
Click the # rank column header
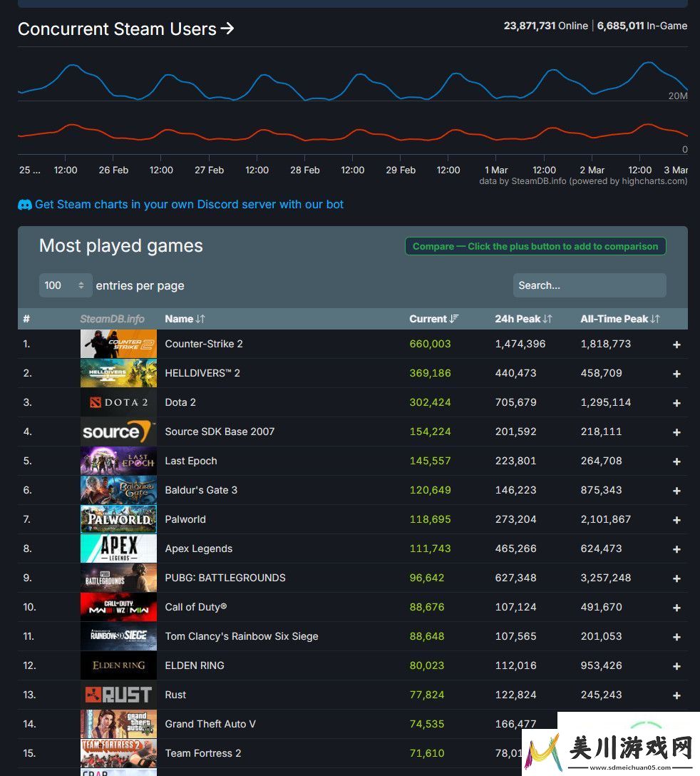26,319
